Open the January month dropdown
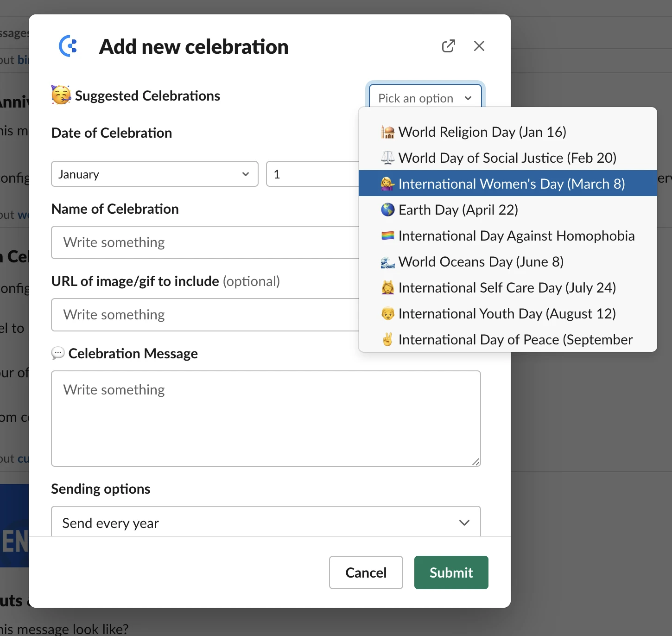 (x=155, y=174)
